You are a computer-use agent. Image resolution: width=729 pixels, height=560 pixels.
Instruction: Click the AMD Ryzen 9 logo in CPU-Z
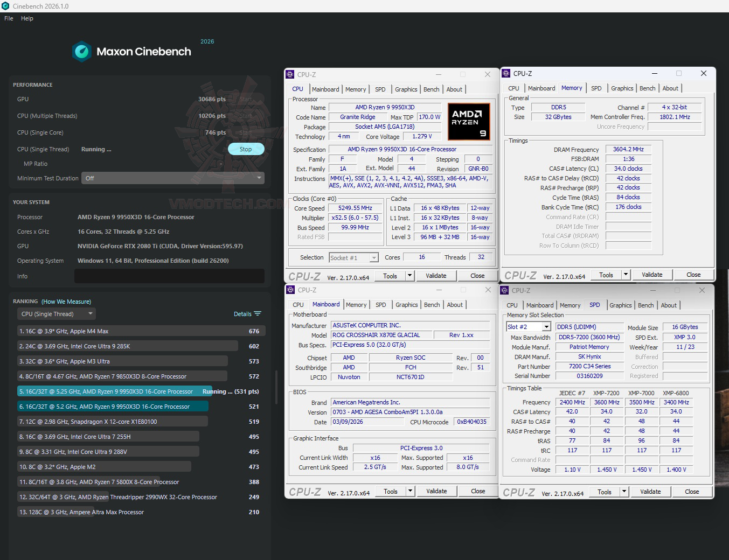tap(469, 122)
